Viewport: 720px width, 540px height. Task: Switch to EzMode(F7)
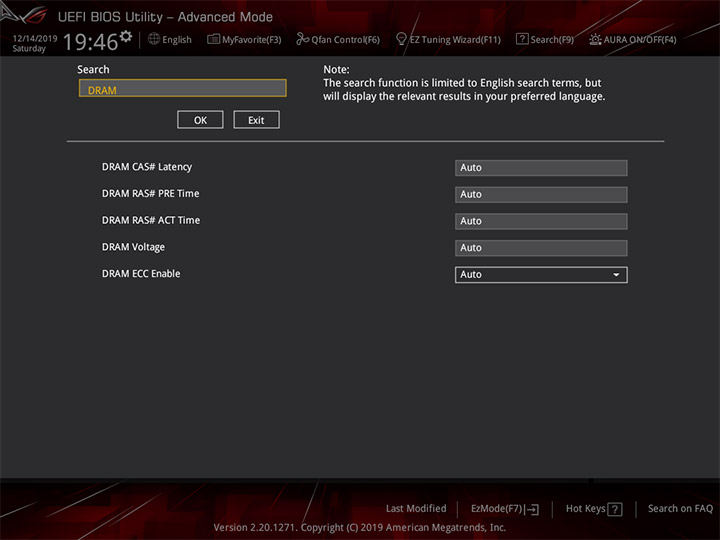505,509
